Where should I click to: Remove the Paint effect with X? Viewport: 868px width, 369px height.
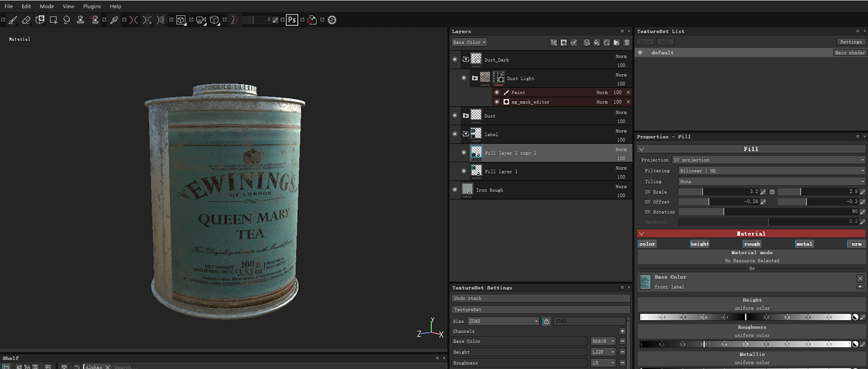[x=628, y=92]
